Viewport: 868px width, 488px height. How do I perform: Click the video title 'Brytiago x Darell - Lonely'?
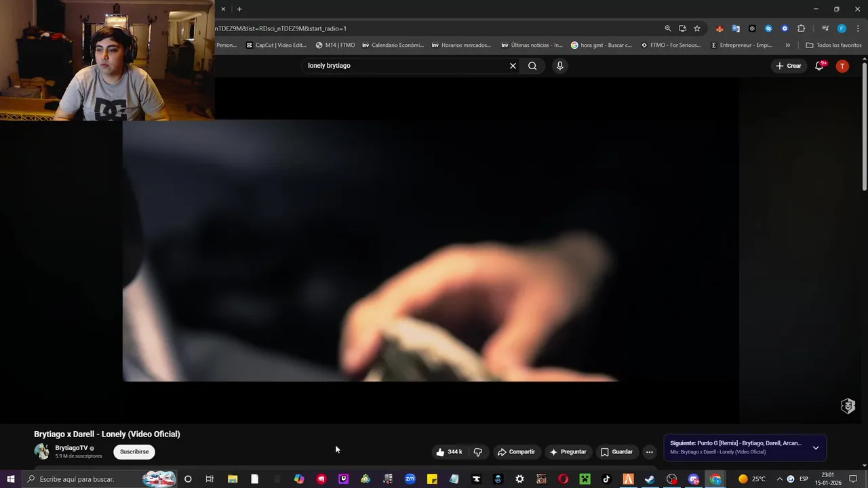coord(107,434)
